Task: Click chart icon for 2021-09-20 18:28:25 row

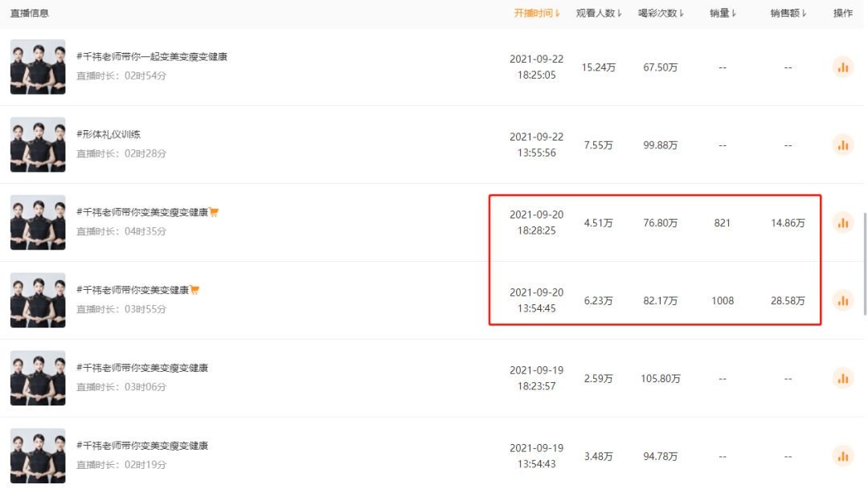Action: coord(843,223)
